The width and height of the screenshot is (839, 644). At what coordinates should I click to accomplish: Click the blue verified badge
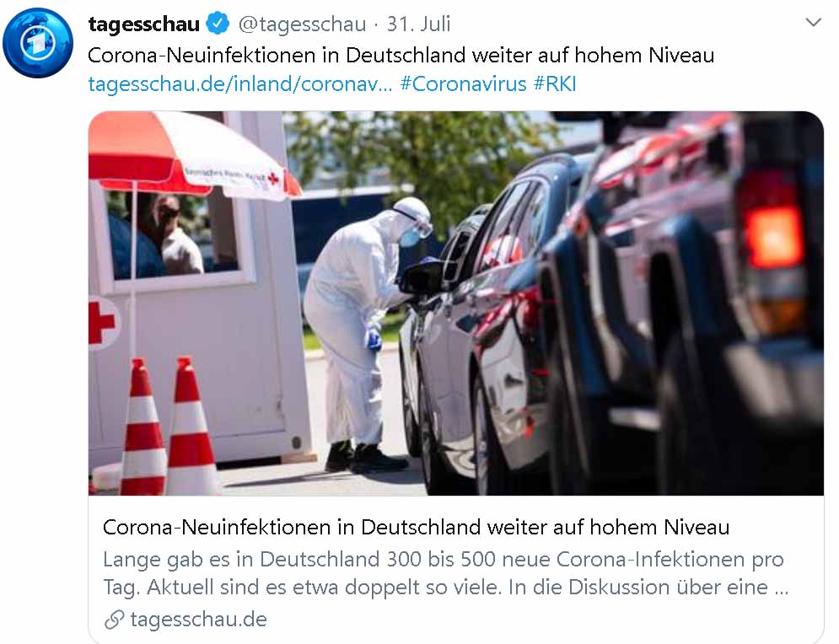click(218, 24)
